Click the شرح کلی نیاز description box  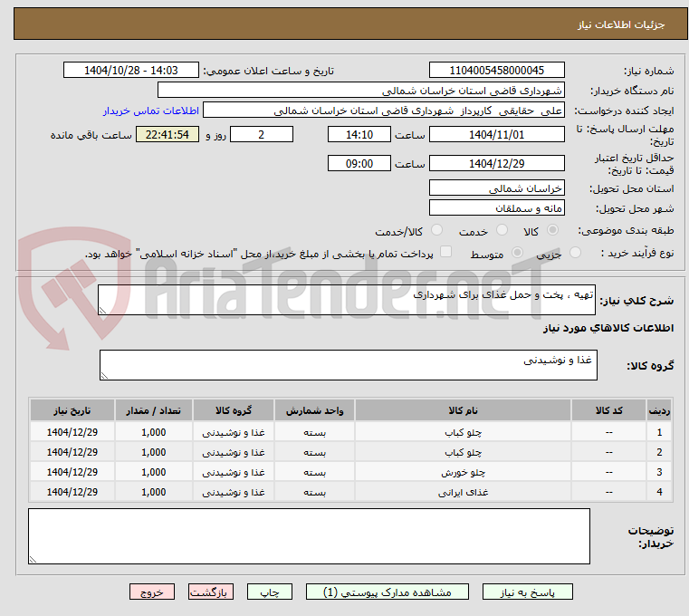346,300
